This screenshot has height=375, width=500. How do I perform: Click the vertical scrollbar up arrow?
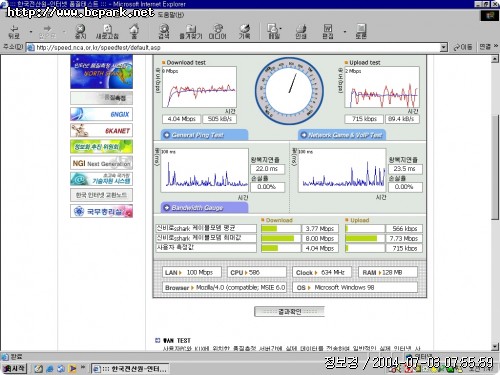coord(495,59)
